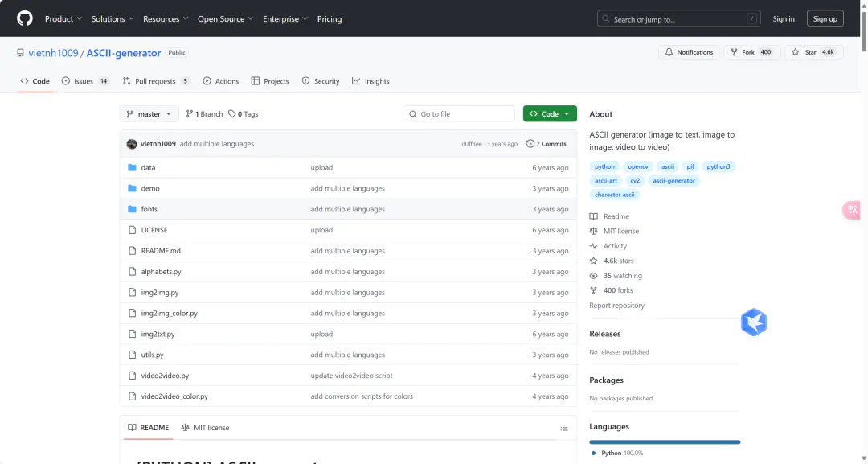Switch to the Projects tab

coord(270,81)
